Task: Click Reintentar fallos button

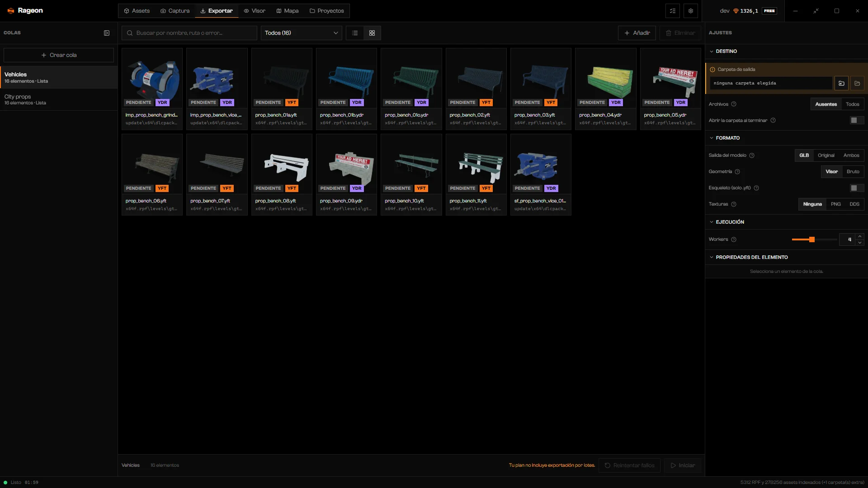Action: click(629, 465)
